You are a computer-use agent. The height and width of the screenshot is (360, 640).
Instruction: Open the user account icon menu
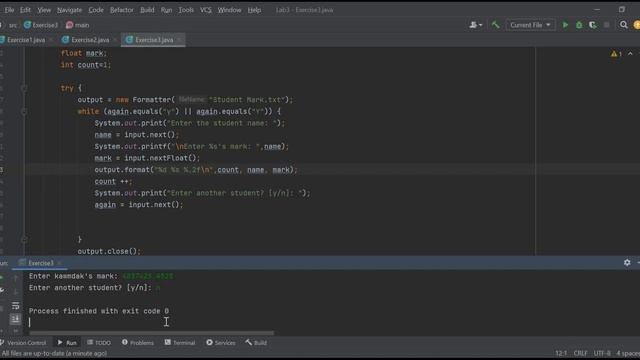click(x=476, y=25)
